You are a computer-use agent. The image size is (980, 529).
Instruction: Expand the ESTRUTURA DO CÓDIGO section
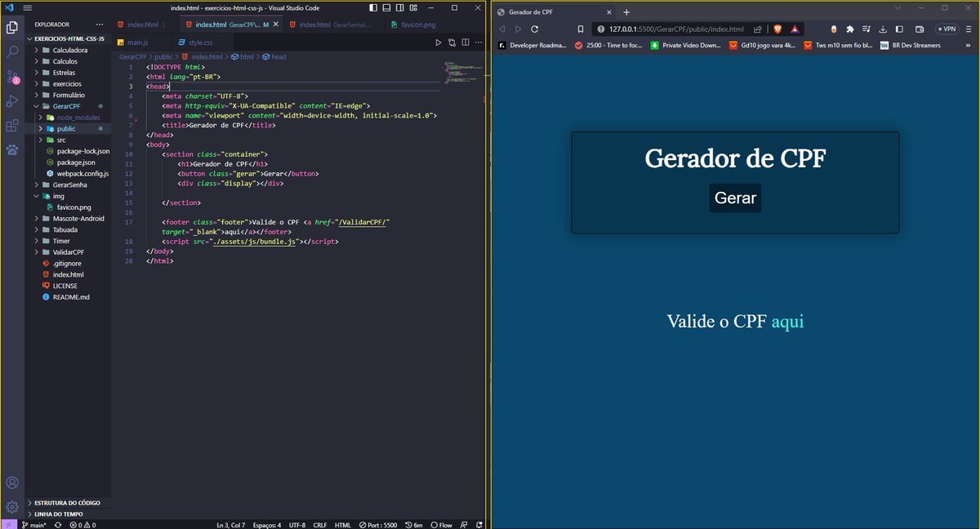68,503
